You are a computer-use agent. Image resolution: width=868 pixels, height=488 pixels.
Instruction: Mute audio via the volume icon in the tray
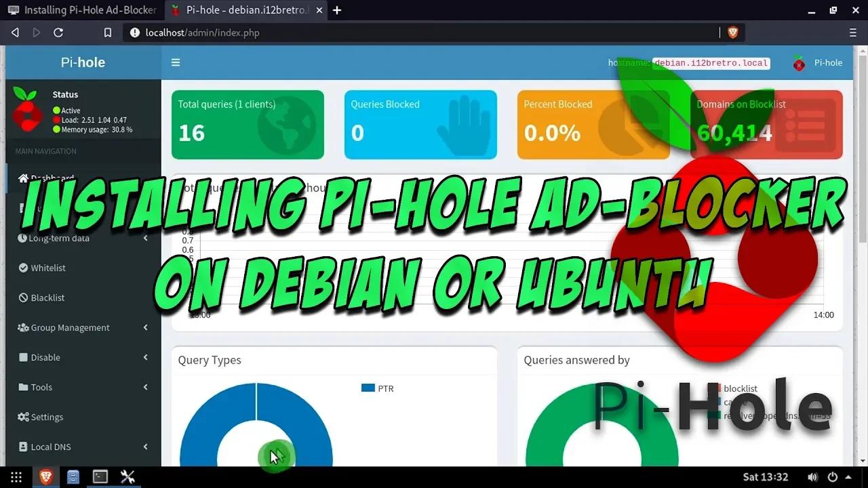click(x=813, y=476)
